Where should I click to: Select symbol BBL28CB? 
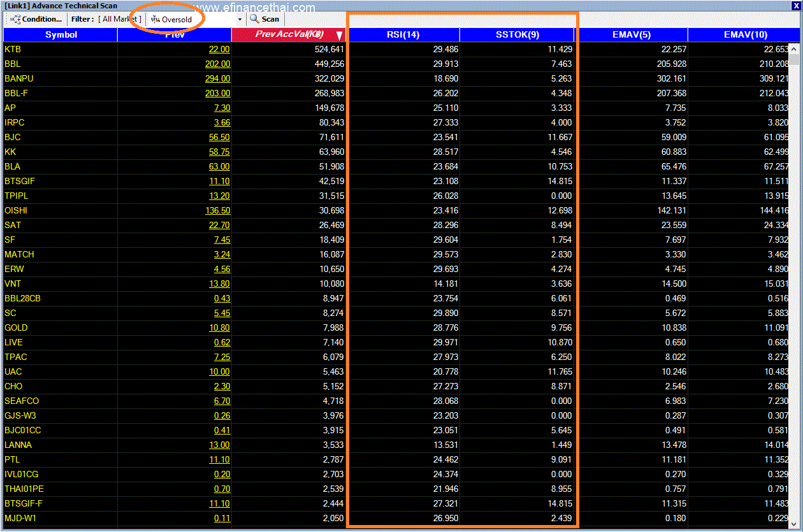point(23,298)
